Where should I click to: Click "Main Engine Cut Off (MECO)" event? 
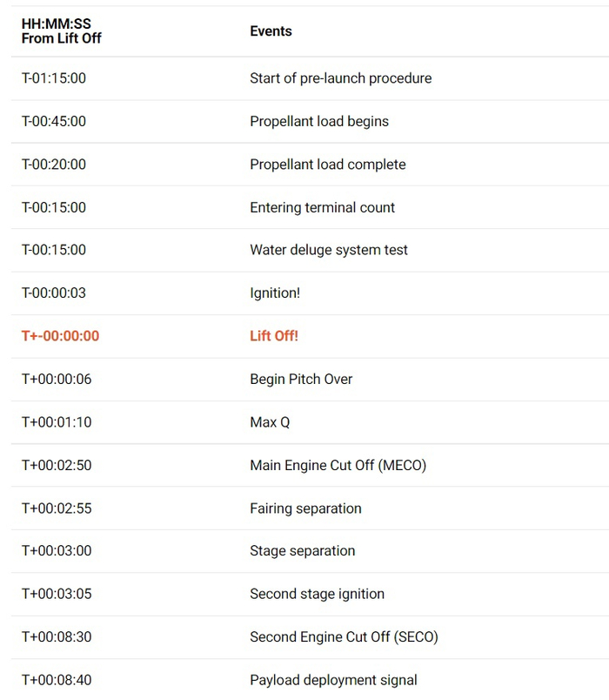click(338, 465)
